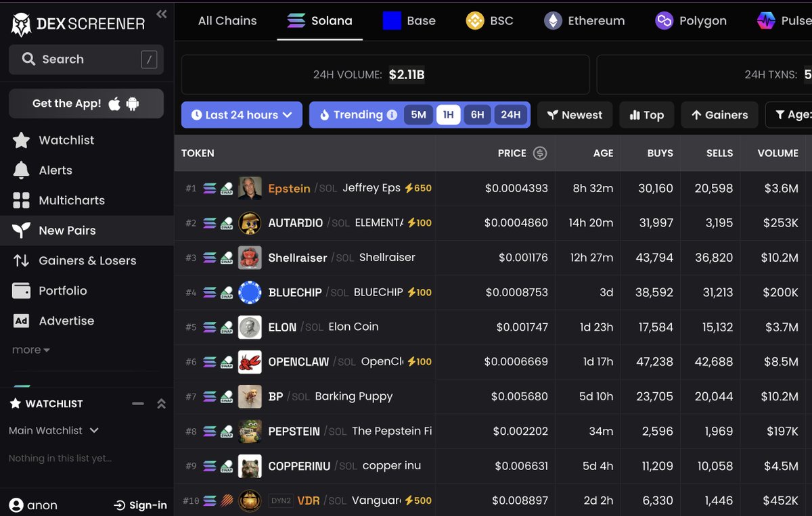Image resolution: width=812 pixels, height=516 pixels.
Task: Click 24H VOLUME $2.11B stat
Action: point(385,74)
